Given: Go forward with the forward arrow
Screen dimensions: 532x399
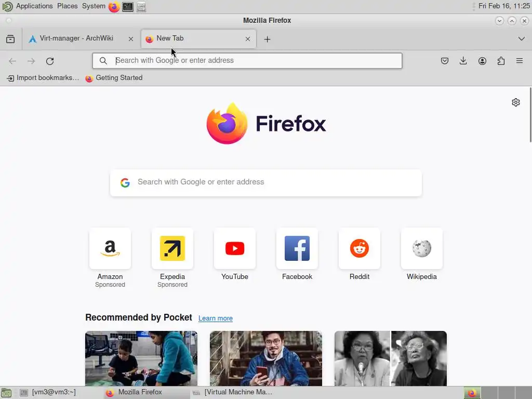Looking at the screenshot, I should click(31, 61).
